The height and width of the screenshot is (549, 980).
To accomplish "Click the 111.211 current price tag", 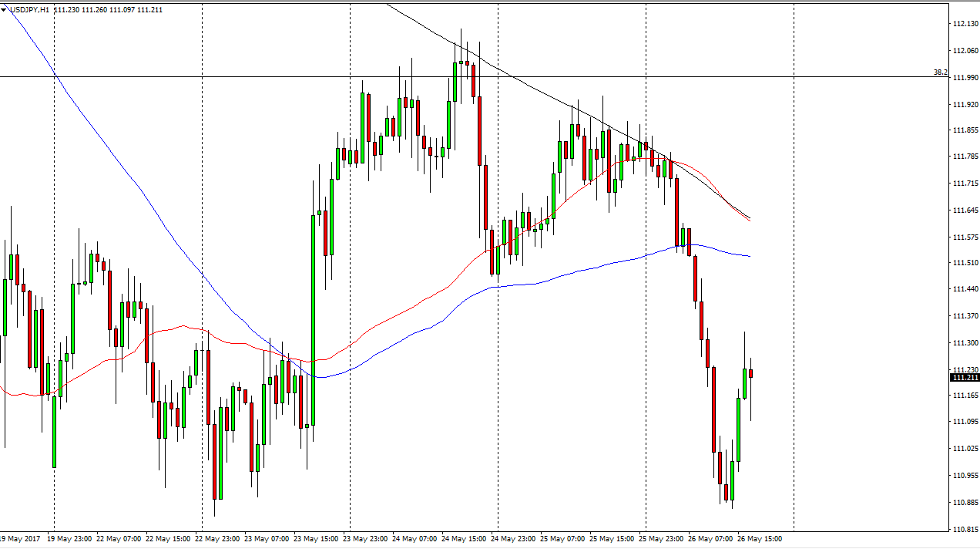I will click(965, 378).
